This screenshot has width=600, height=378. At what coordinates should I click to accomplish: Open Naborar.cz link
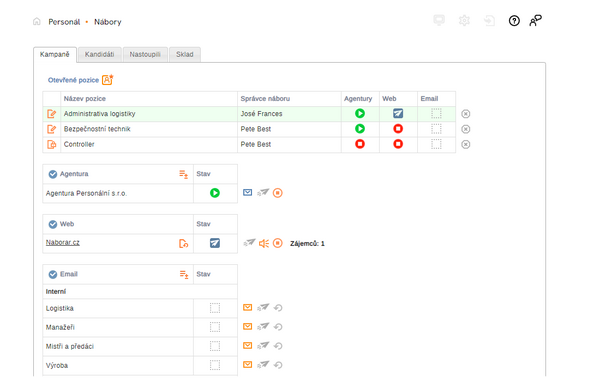63,243
